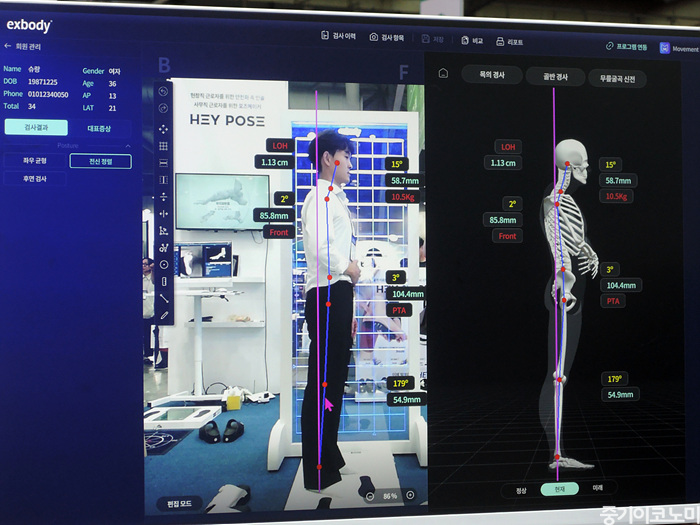The image size is (700, 525).
Task: Zoom out with the minus icon
Action: [x=370, y=496]
